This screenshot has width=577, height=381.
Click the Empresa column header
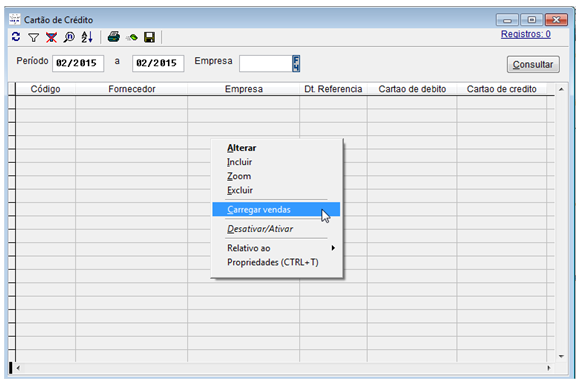coord(243,89)
